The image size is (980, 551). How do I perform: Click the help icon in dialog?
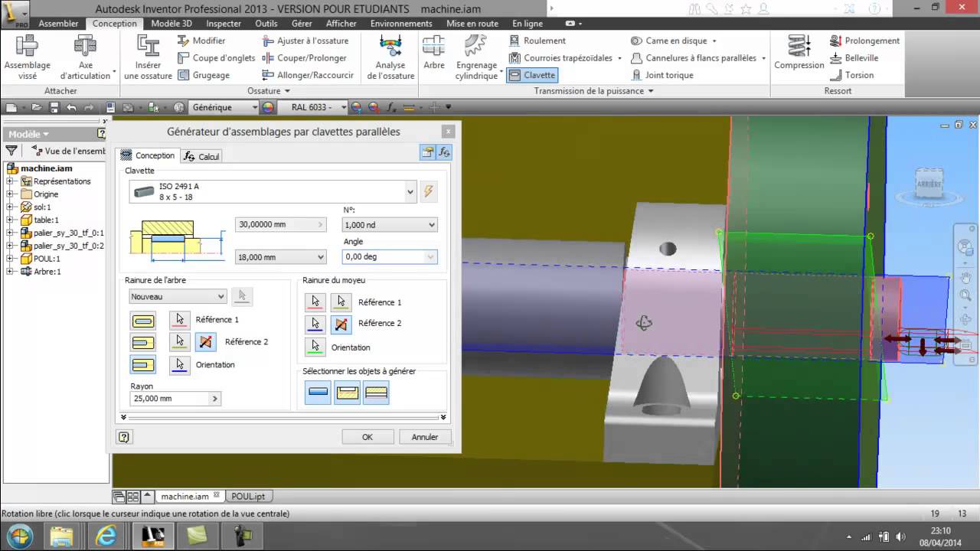[x=124, y=437]
